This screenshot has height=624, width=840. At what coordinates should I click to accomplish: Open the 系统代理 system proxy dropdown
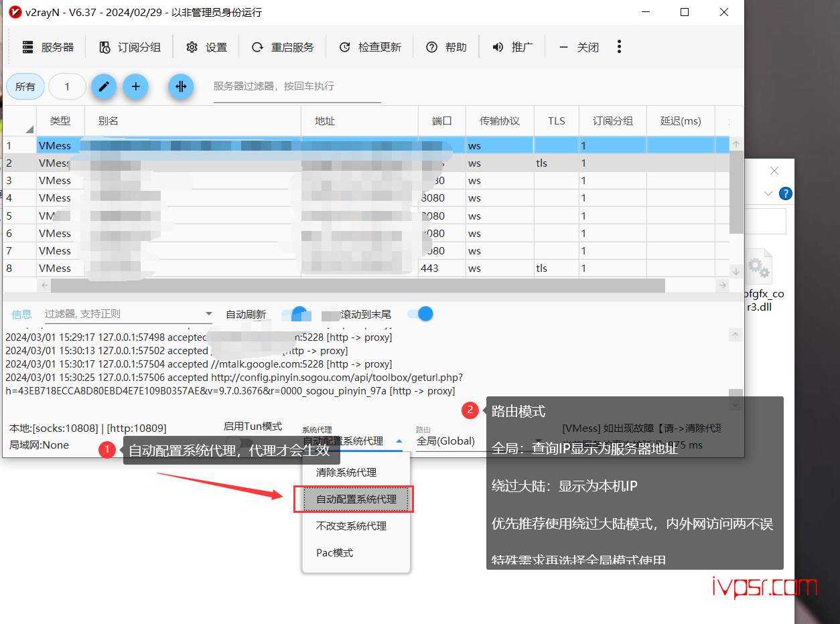coord(353,441)
